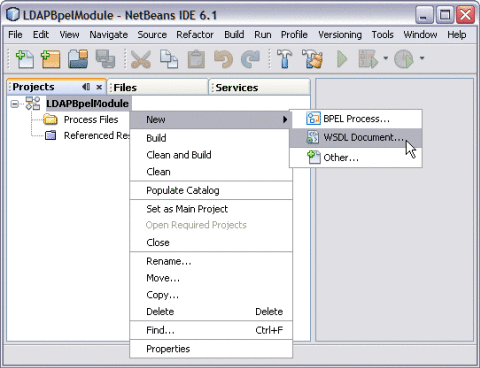Collapse the LDAPBpelModule tree node
480x368 pixels.
[x=14, y=104]
